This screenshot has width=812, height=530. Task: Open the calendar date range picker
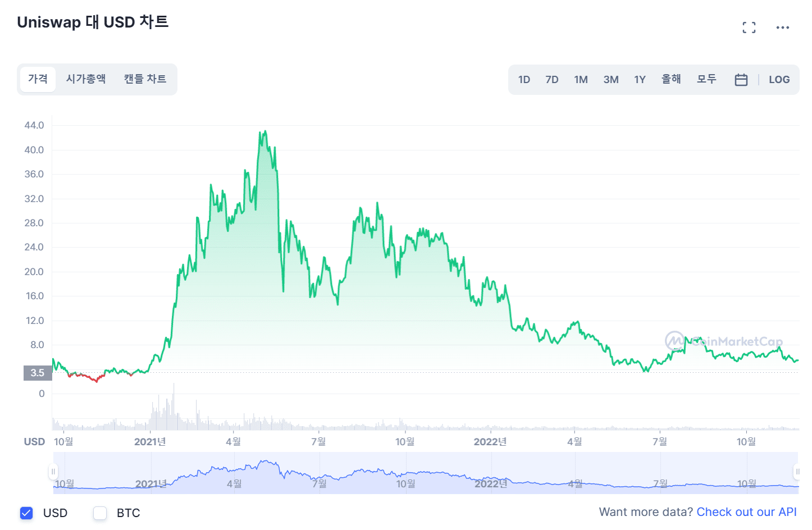click(x=741, y=80)
